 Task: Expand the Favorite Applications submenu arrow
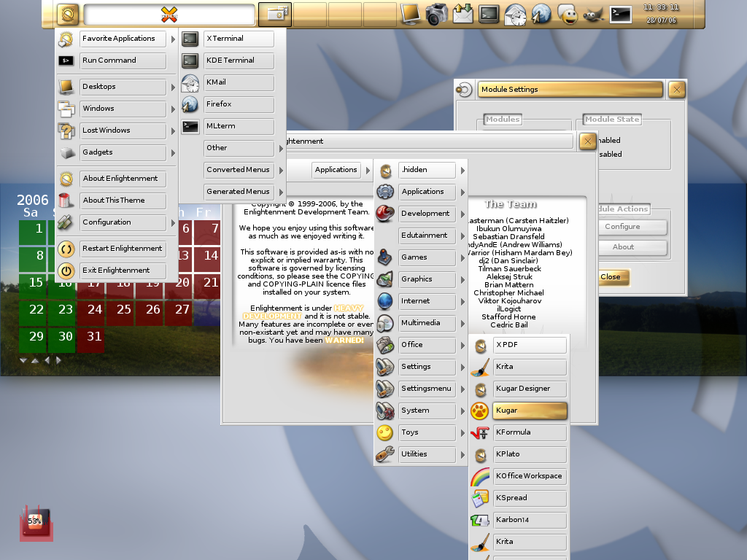coord(173,39)
